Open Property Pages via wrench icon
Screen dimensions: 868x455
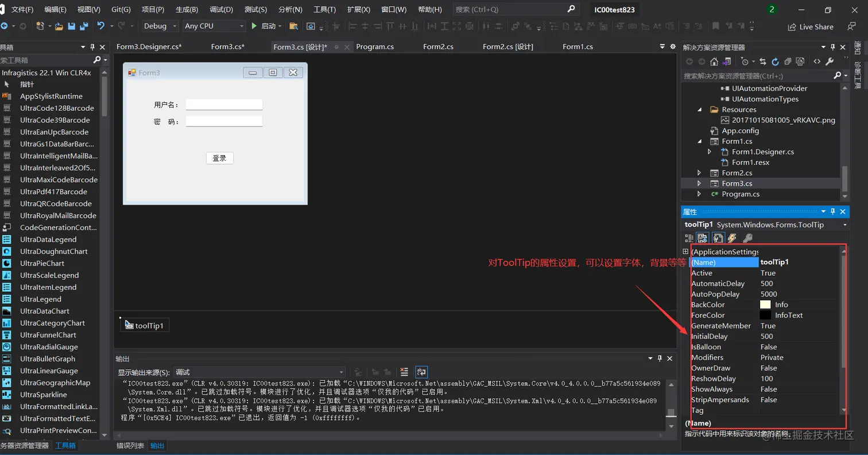pyautogui.click(x=748, y=237)
